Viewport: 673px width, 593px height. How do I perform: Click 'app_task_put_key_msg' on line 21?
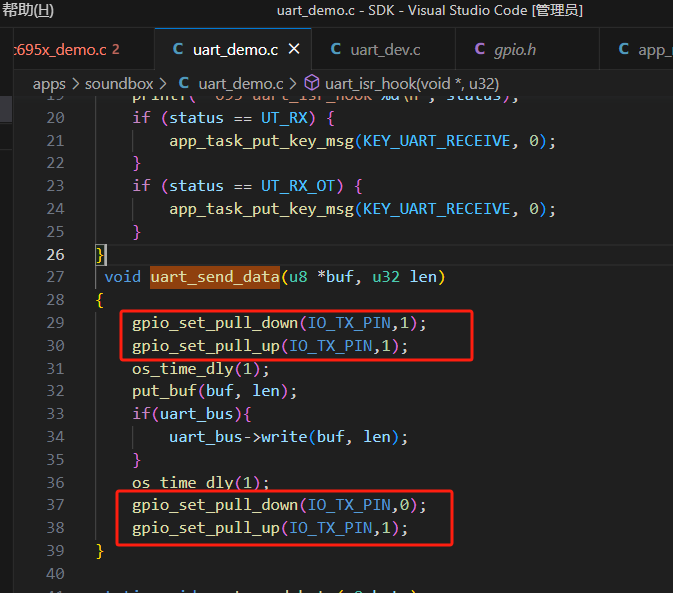(x=261, y=141)
